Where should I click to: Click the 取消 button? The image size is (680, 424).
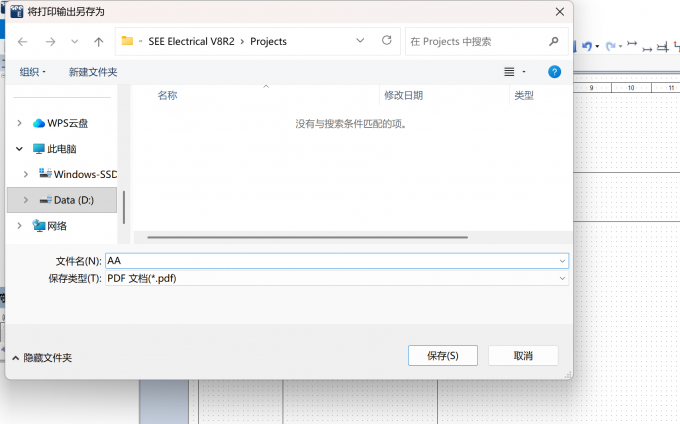tap(523, 356)
